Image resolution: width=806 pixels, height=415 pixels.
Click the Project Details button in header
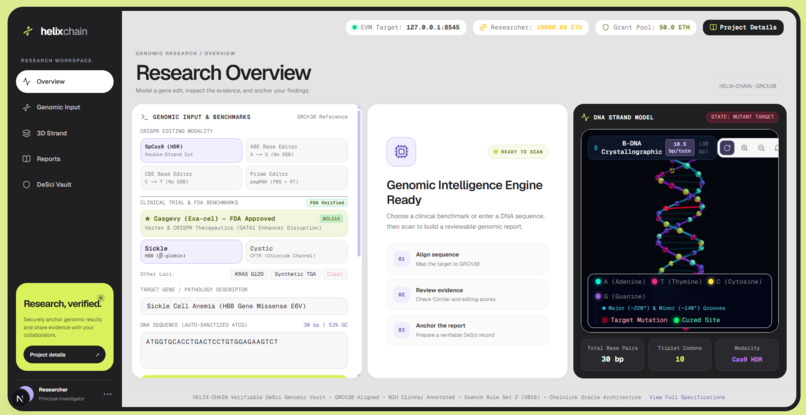(x=743, y=28)
